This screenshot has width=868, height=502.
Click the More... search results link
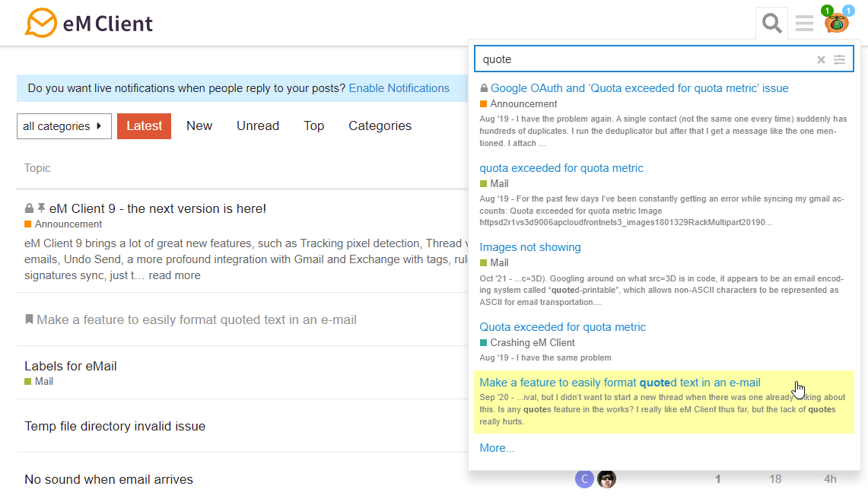point(497,448)
